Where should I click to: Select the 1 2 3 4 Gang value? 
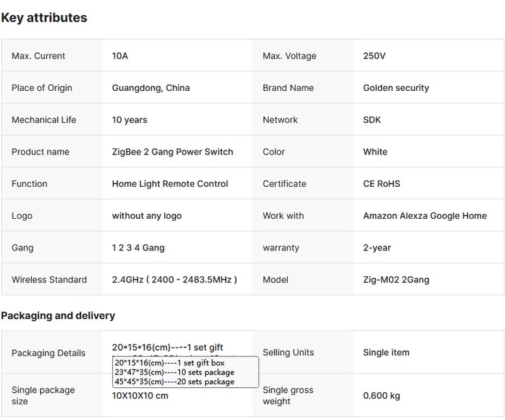138,248
